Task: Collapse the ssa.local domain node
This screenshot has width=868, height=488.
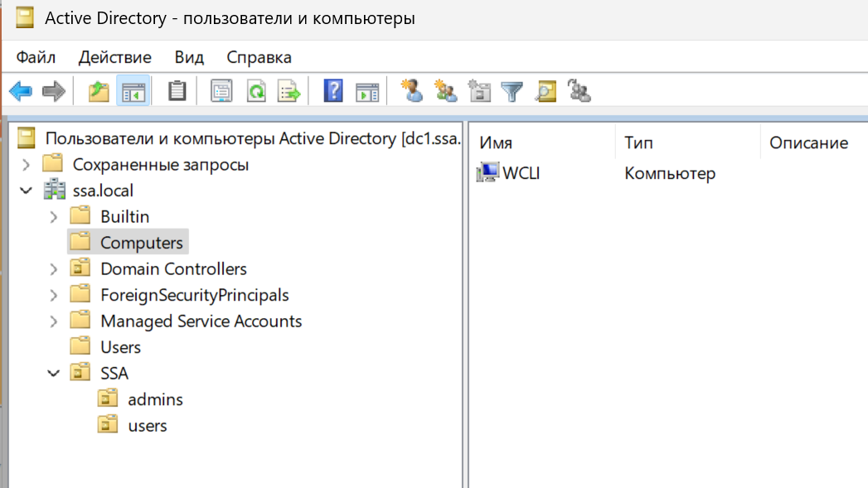Action: tap(27, 191)
